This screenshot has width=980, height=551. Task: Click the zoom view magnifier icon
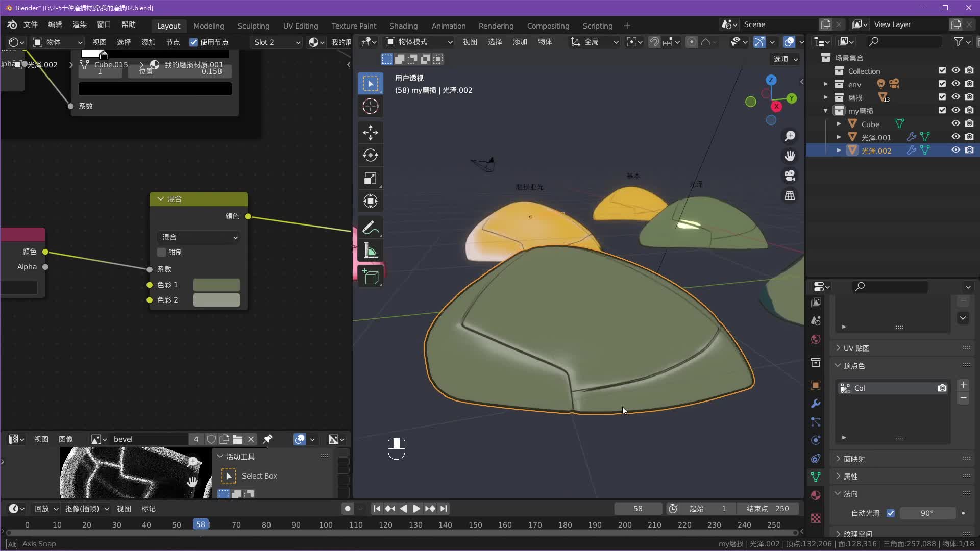(790, 136)
